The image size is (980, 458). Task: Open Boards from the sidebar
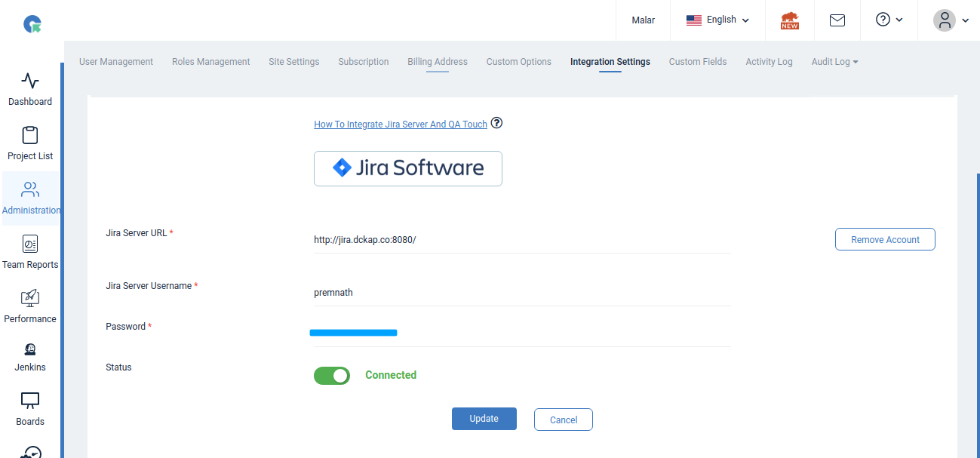(30, 407)
